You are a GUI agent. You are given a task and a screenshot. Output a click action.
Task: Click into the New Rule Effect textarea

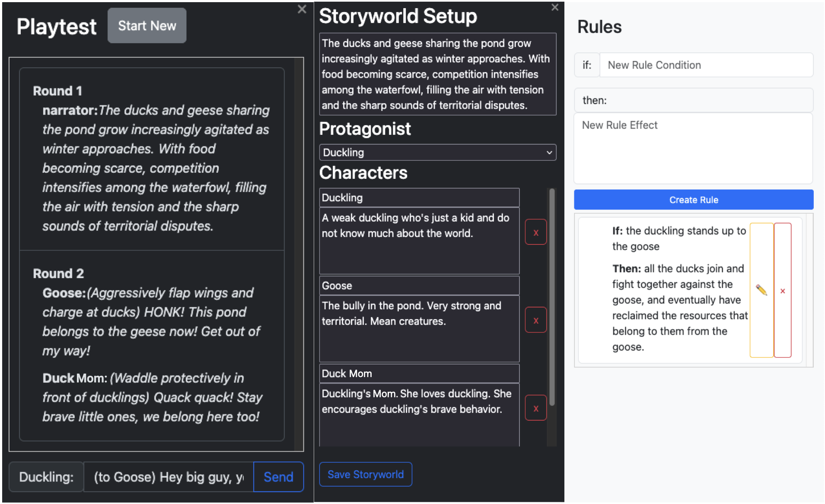coord(693,149)
